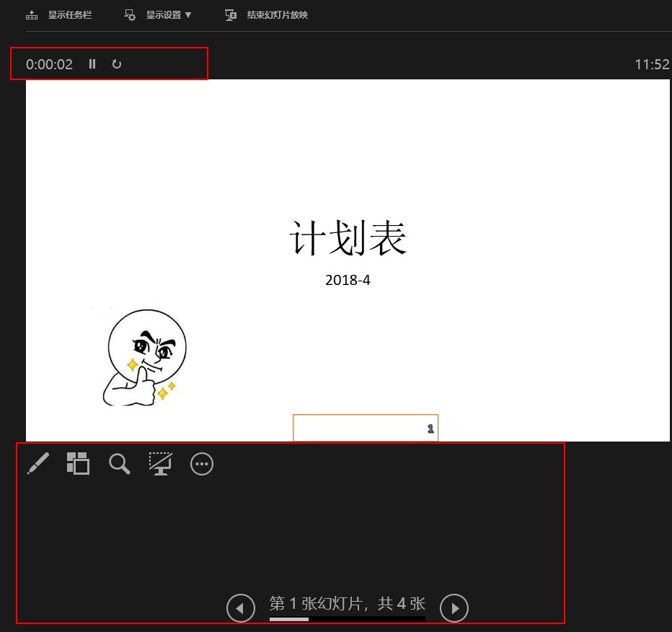Click the magnifier zoom into slide icon
The width and height of the screenshot is (672, 632).
(x=120, y=463)
